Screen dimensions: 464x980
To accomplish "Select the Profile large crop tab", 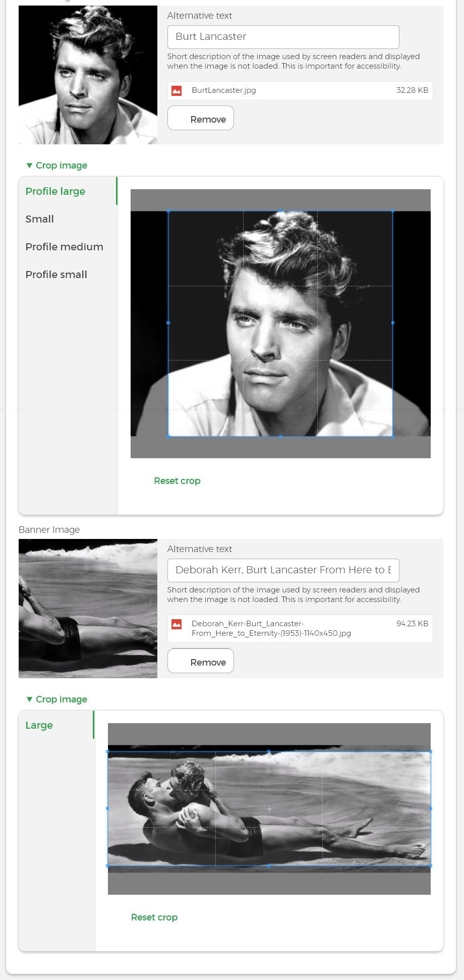I will 55,191.
